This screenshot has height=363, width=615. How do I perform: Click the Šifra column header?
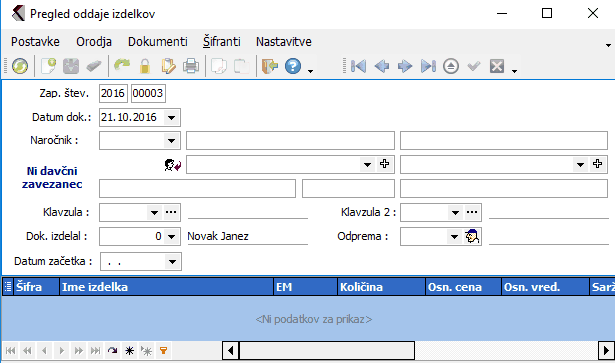point(36,287)
